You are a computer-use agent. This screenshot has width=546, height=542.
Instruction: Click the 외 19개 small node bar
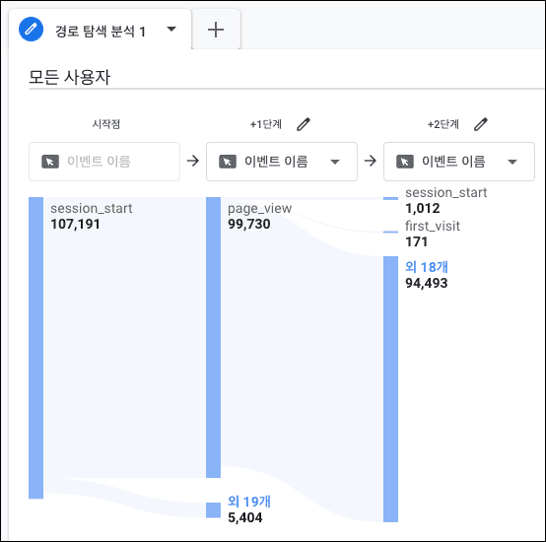213,510
